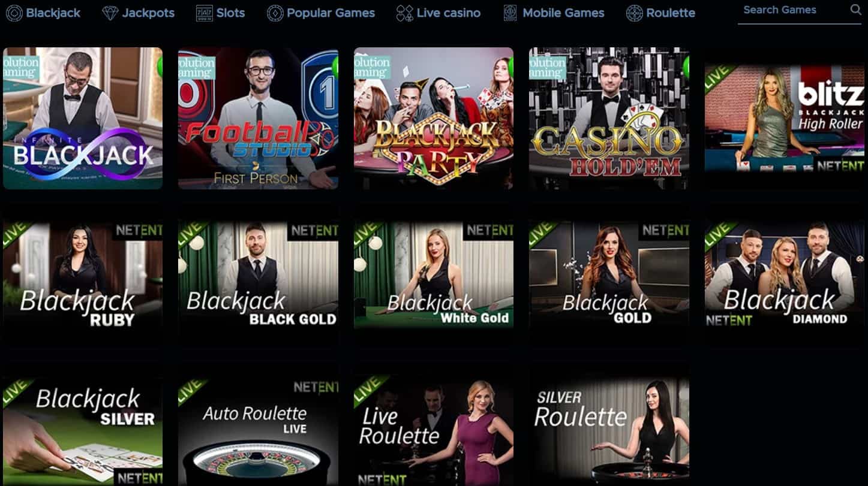Viewport: 868px width, 486px height.
Task: Open Blitz Blackjack High Roller tile
Action: click(x=785, y=118)
